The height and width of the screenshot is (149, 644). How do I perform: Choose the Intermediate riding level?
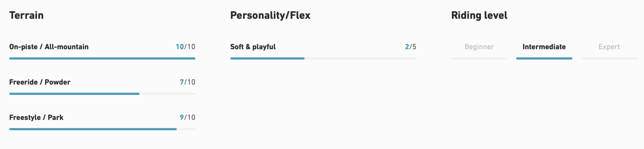point(544,47)
